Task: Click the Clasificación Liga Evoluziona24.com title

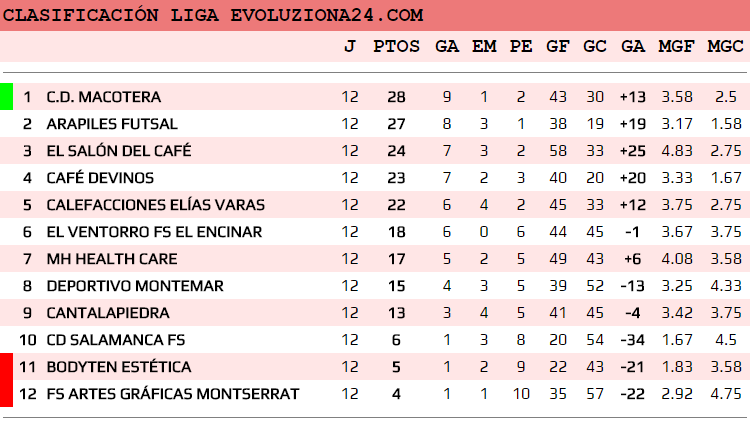Action: pyautogui.click(x=214, y=16)
